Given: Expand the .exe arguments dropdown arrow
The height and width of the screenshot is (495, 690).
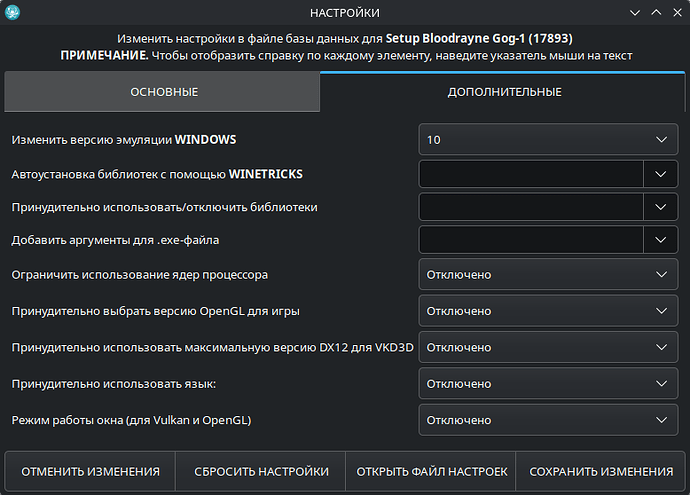Looking at the screenshot, I should tap(661, 240).
